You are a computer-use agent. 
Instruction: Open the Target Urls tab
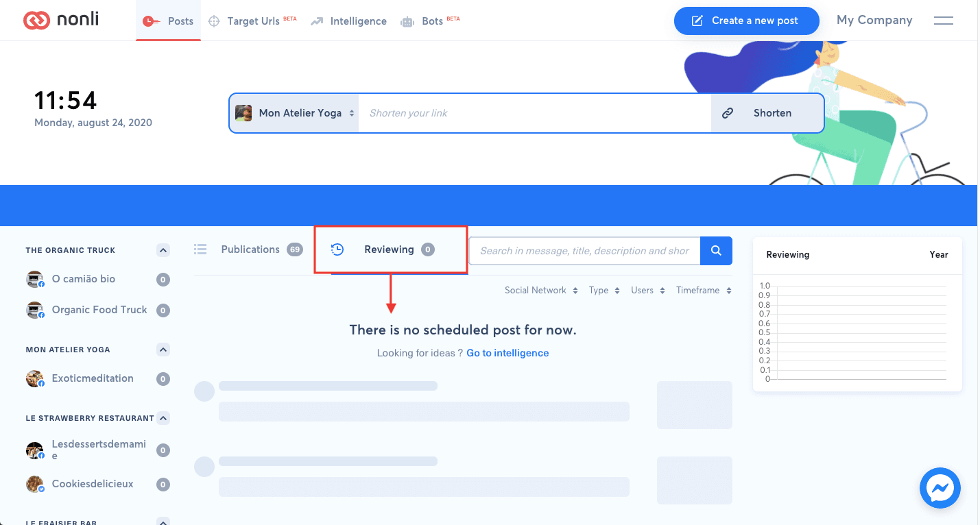(252, 21)
